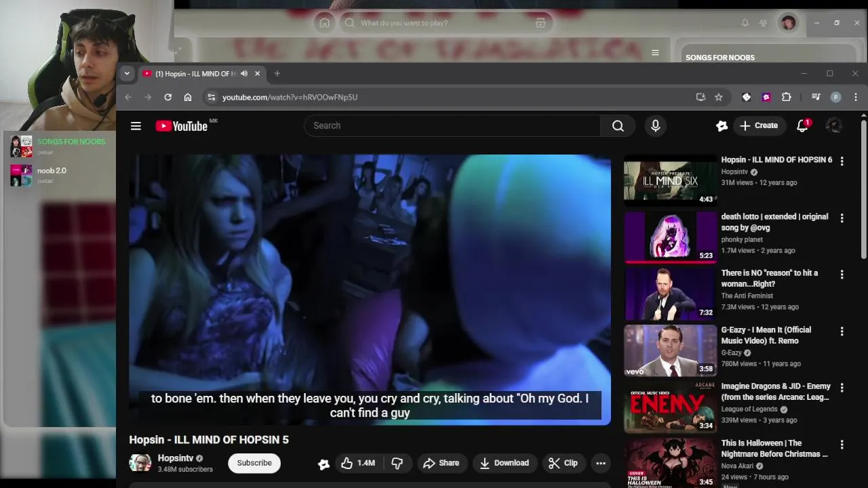Open friend activity icon in background app
Screen dimensions: 868x488
pos(763,23)
